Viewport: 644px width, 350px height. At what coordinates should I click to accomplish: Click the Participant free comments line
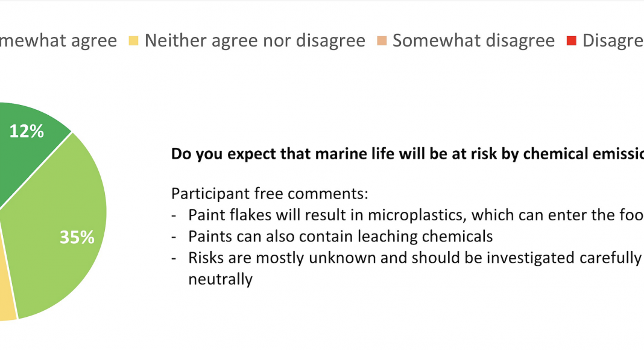click(x=270, y=193)
